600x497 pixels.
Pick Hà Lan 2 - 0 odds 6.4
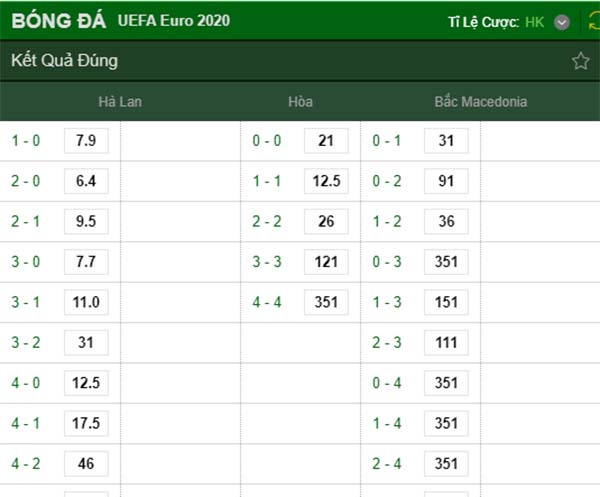(86, 181)
